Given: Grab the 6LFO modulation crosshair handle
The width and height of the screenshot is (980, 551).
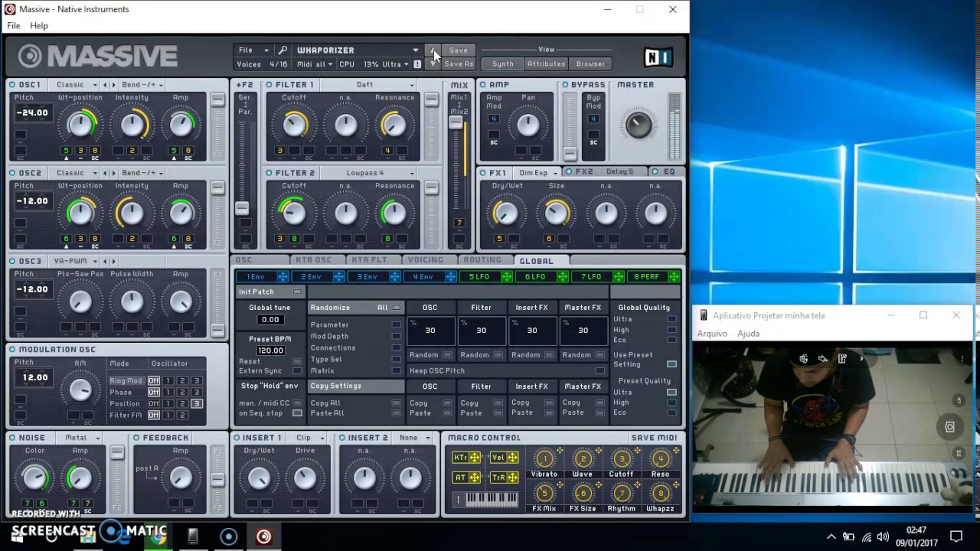Looking at the screenshot, I should point(562,276).
